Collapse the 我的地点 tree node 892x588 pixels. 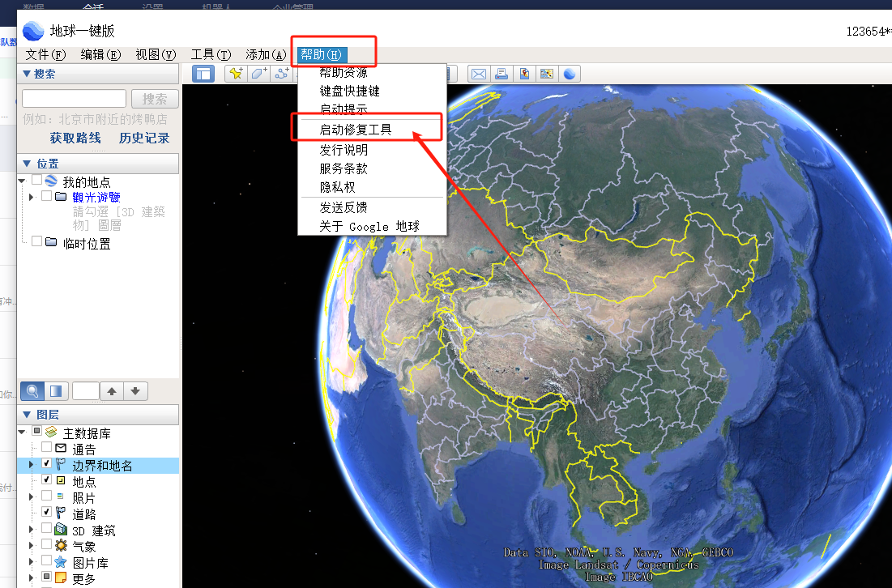tap(22, 181)
